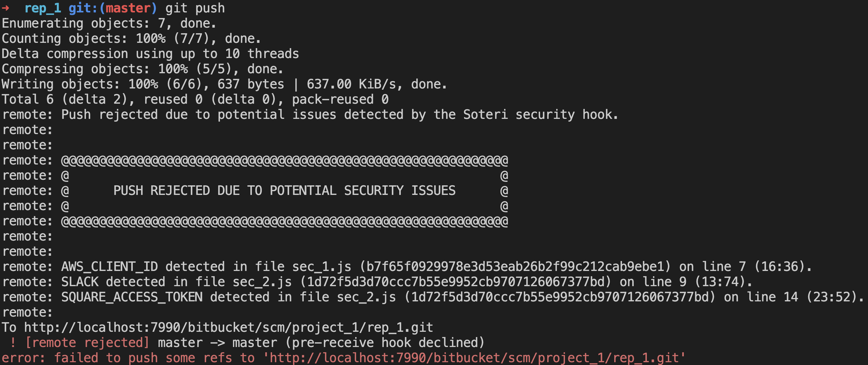Viewport: 868px width, 365px height.
Task: Click the pre-receive hook declined message
Action: click(x=385, y=343)
